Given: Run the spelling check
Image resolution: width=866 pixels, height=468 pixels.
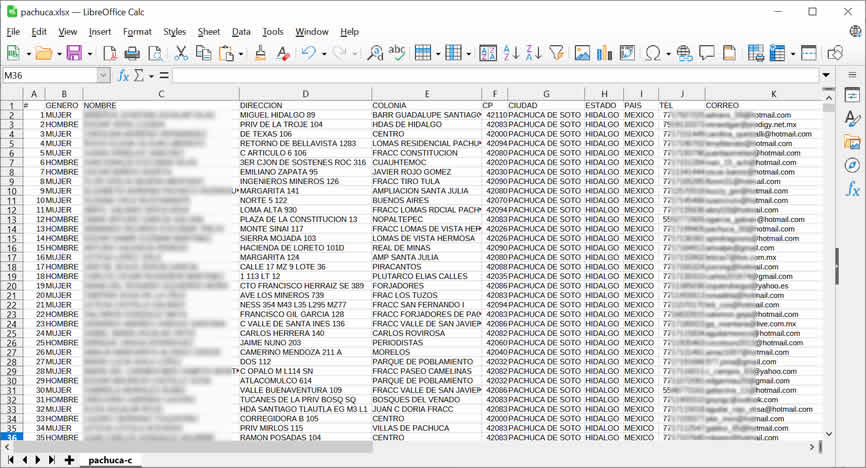Looking at the screenshot, I should point(397,53).
